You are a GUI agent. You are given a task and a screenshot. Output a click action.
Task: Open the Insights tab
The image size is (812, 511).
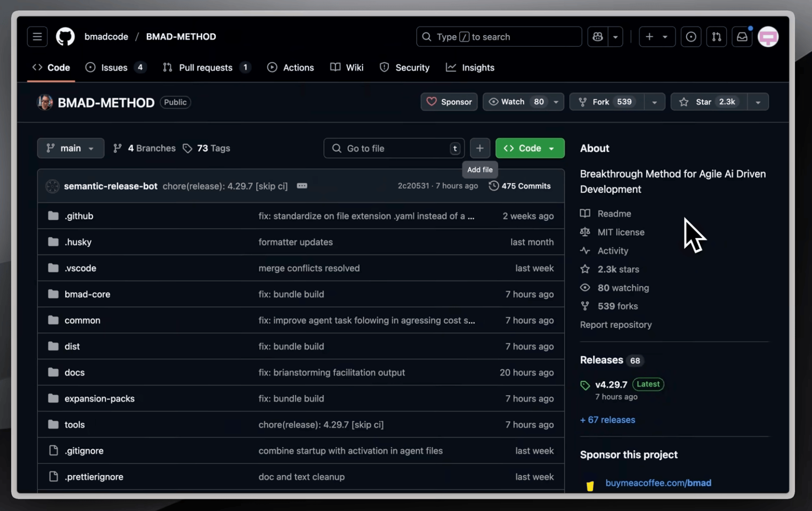[470, 68]
